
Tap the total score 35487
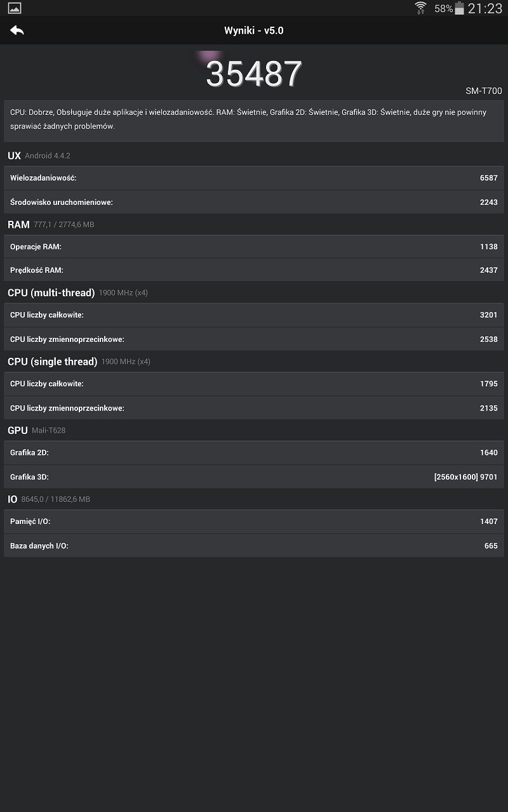pyautogui.click(x=254, y=74)
